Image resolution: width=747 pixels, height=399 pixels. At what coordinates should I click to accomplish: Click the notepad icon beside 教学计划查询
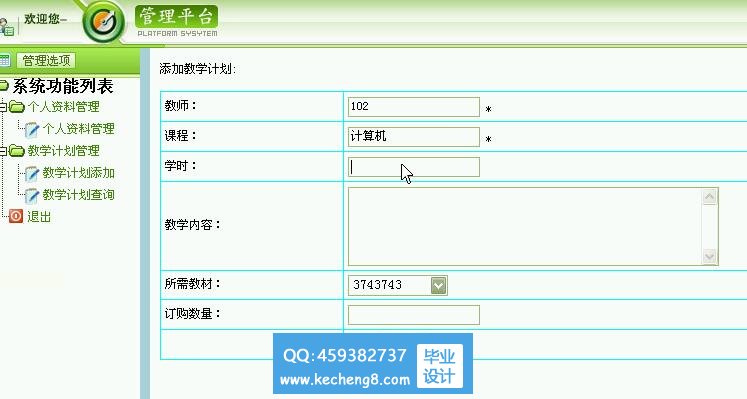tap(31, 195)
